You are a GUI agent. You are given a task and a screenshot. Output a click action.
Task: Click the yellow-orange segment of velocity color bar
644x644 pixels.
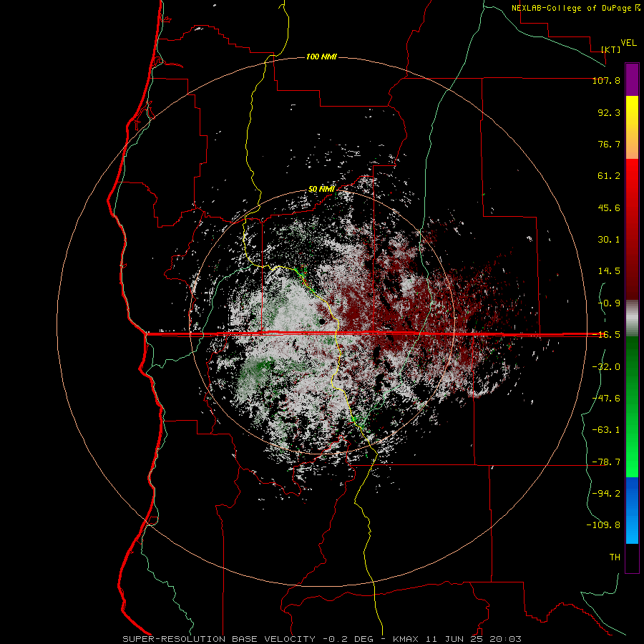tap(632, 127)
